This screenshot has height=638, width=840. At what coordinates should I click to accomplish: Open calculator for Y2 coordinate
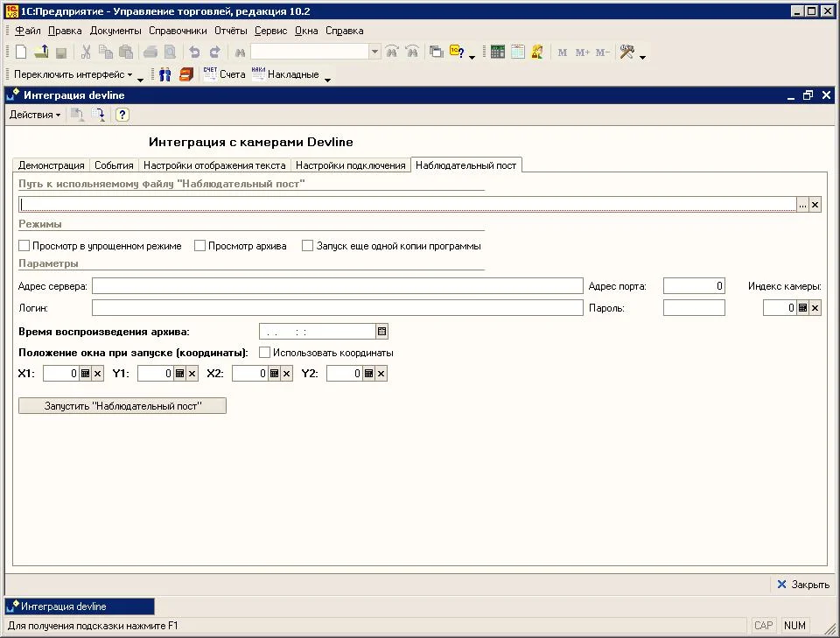click(368, 374)
